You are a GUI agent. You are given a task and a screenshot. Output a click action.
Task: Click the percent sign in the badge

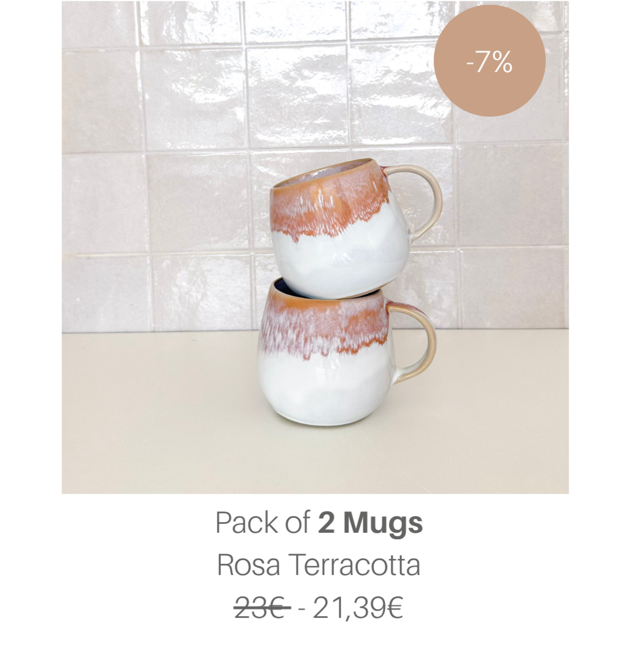point(502,62)
